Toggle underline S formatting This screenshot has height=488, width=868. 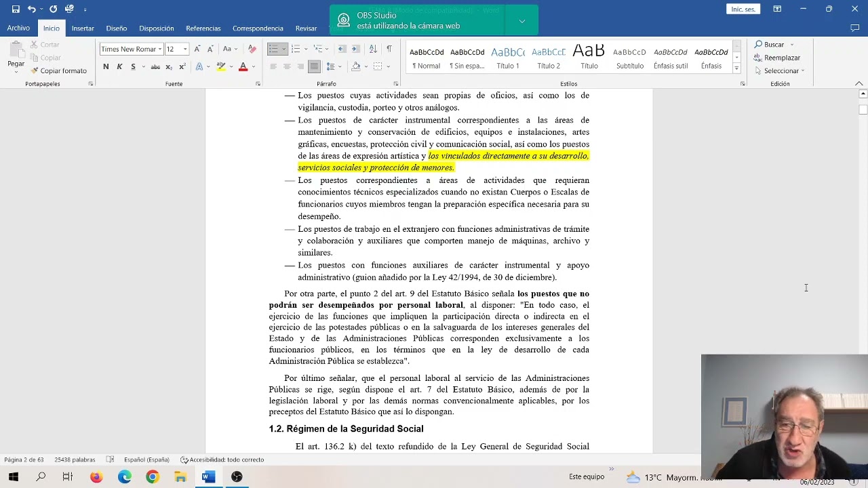[133, 66]
